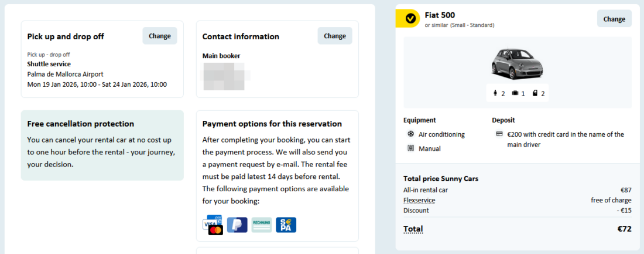Click the passenger seats person icon
Viewport: 644px width, 254px height.
[495, 93]
